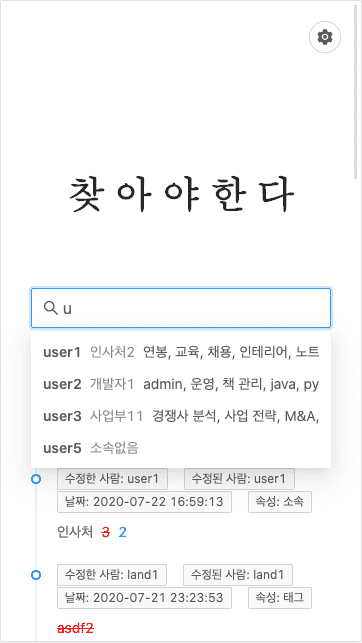The image size is (362, 643).
Task: Click the vertical scrollbar thumb
Action: [356, 92]
